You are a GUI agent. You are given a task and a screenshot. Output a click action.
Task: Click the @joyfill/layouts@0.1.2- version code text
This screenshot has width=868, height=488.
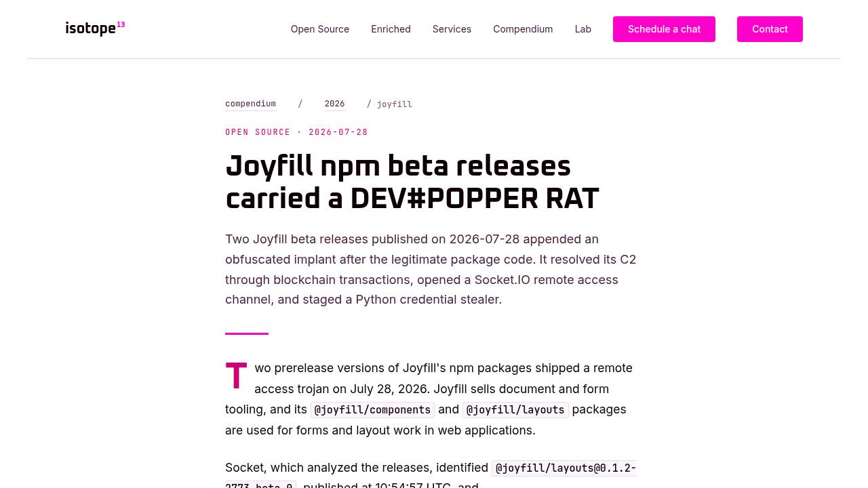coord(566,468)
